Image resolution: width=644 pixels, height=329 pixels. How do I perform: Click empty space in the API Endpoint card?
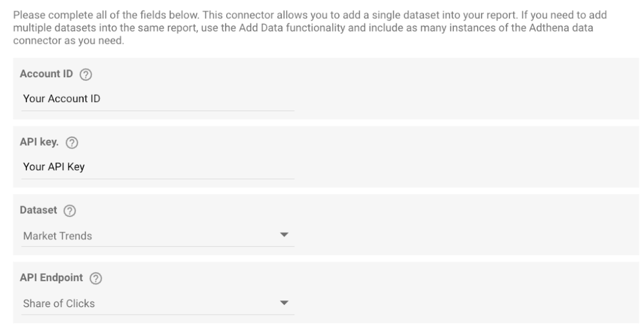(x=468, y=293)
